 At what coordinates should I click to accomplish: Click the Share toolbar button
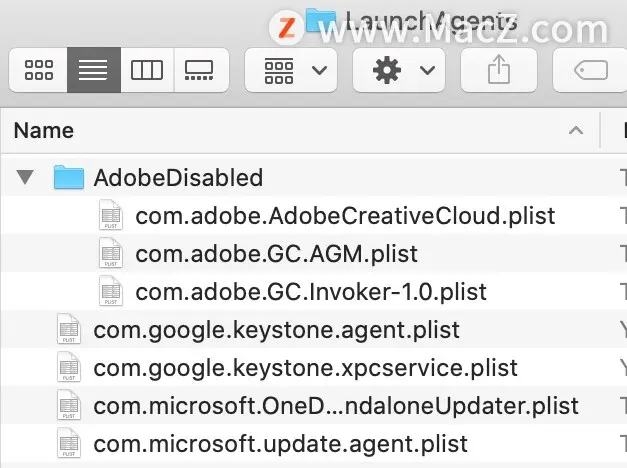[x=499, y=70]
